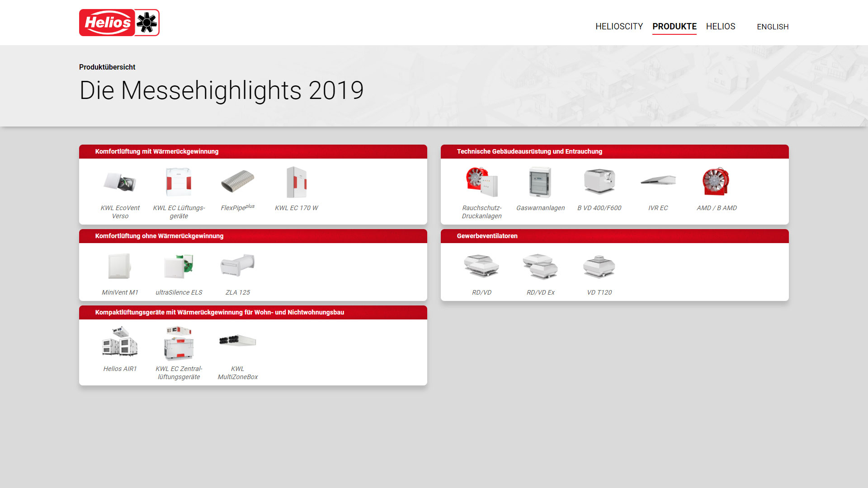Select the FlexPipe plus duct icon
This screenshot has height=488, width=868.
(237, 182)
